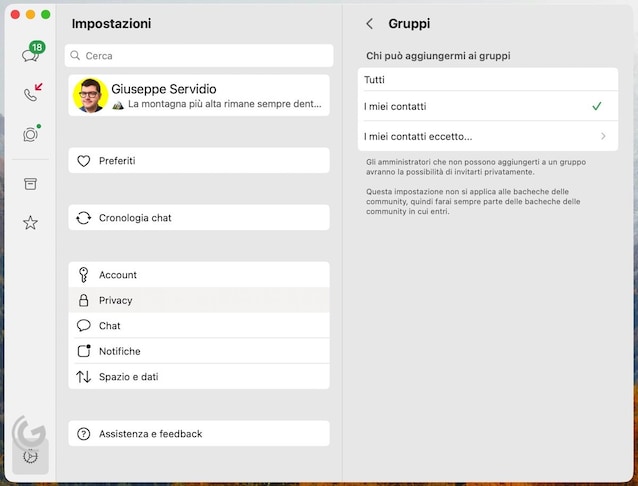Go back using the chevron beside Gruppi
This screenshot has height=486, width=638.
pos(369,23)
